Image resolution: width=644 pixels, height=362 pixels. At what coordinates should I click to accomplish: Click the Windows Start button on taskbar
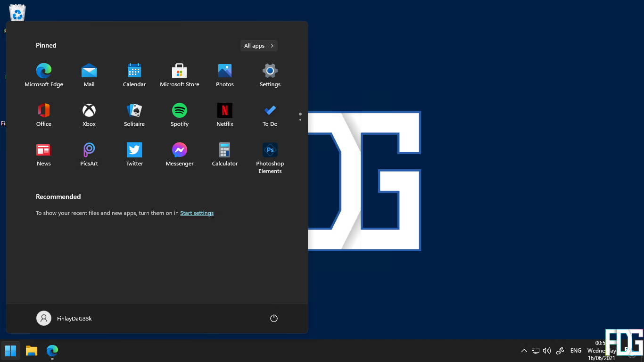coord(10,351)
